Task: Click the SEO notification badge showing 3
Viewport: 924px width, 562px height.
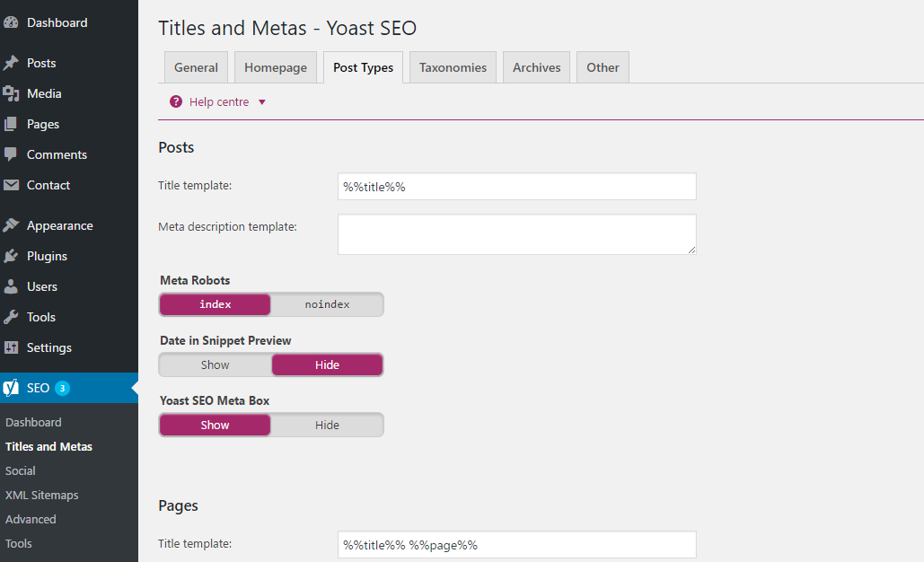Action: [x=63, y=388]
